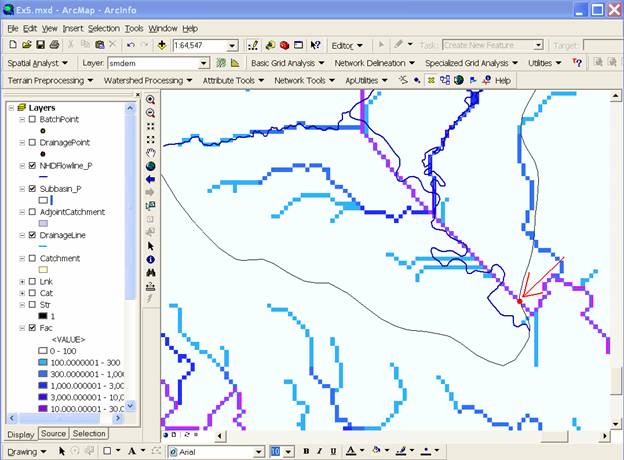Click the Help button on Arc Hydro toolbar
The width and height of the screenshot is (624, 460).
click(497, 80)
